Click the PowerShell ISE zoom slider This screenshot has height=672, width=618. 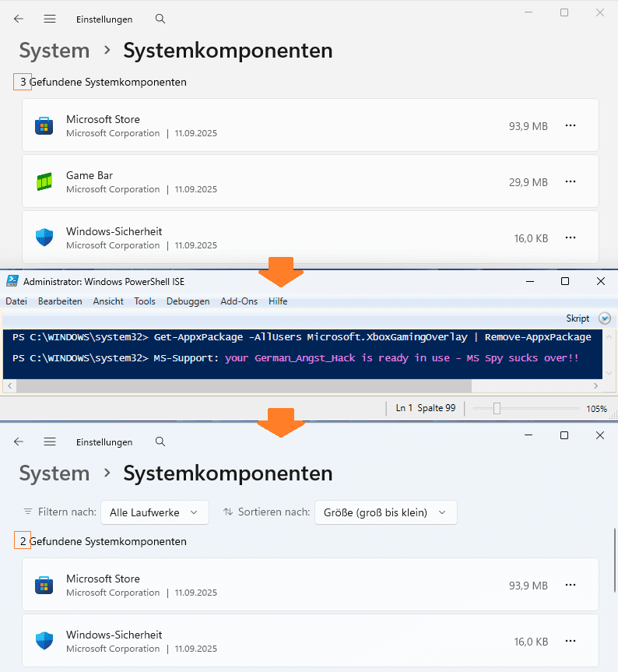497,408
